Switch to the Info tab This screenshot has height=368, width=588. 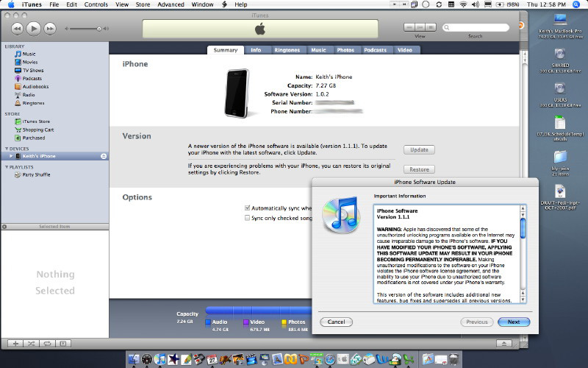point(256,50)
